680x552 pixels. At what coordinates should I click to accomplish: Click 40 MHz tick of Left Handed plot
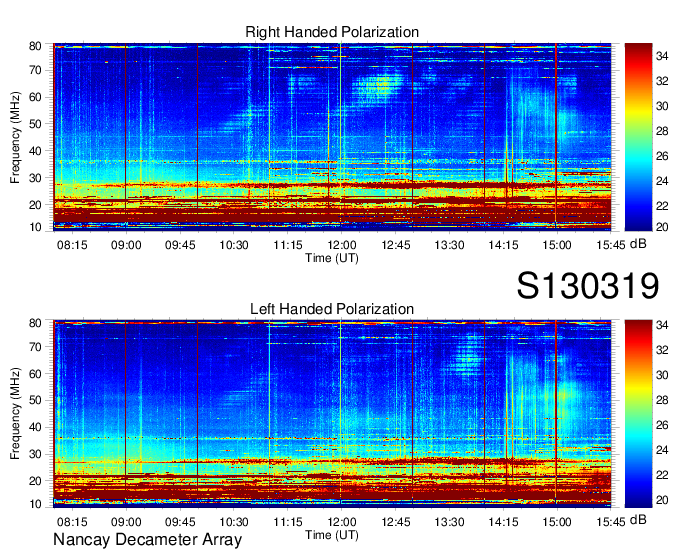pyautogui.click(x=35, y=427)
